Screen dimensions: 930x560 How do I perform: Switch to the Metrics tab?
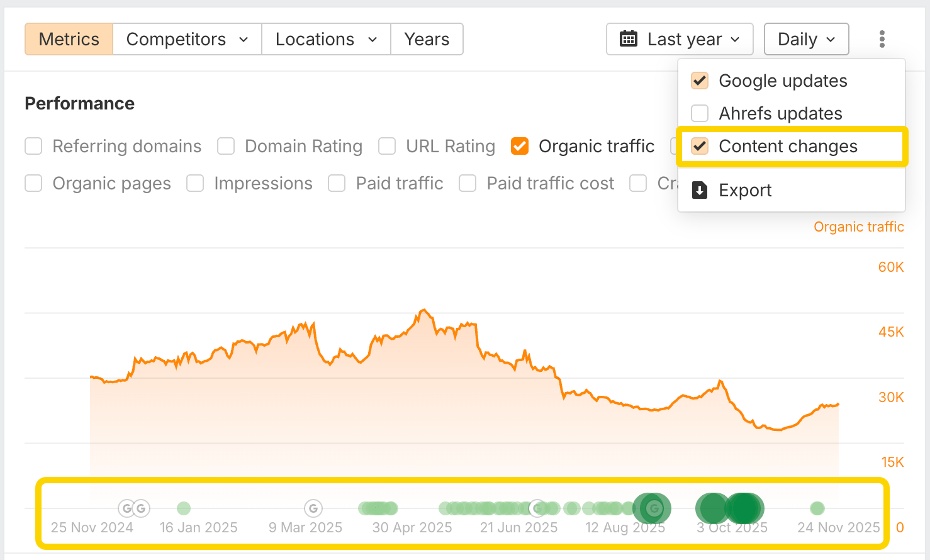point(69,39)
